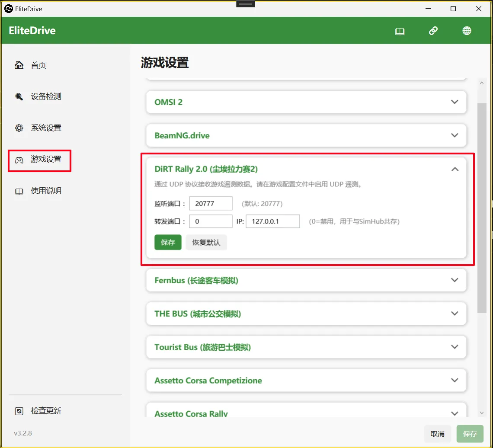Viewport: 493px width, 448px height.
Task: Click Assetto Corsa Rally title text
Action: pos(191,413)
